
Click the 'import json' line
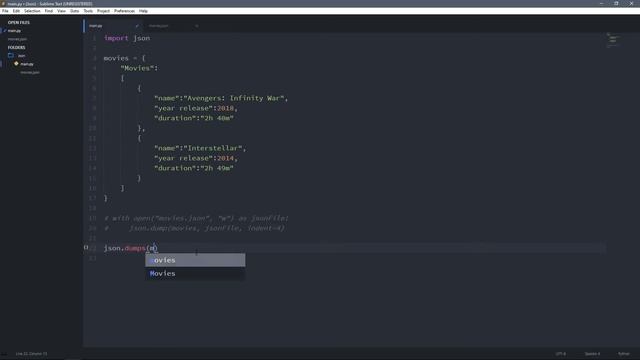click(x=127, y=38)
